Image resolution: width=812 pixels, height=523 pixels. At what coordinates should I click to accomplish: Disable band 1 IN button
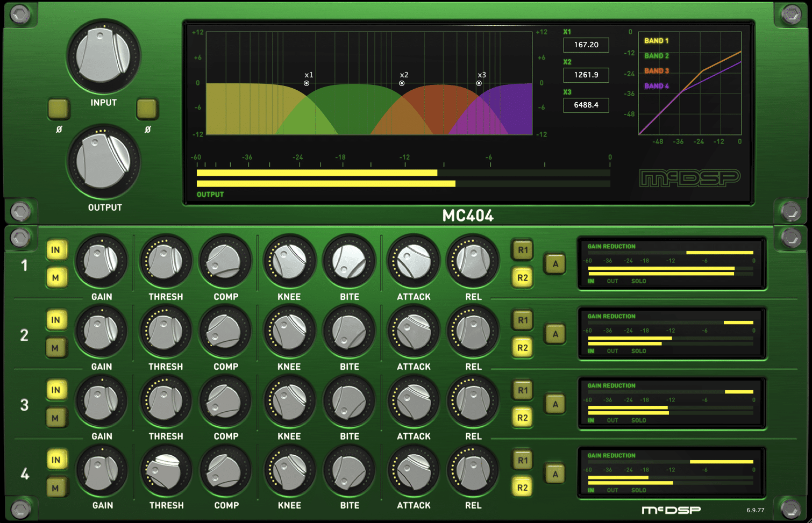pyautogui.click(x=56, y=250)
